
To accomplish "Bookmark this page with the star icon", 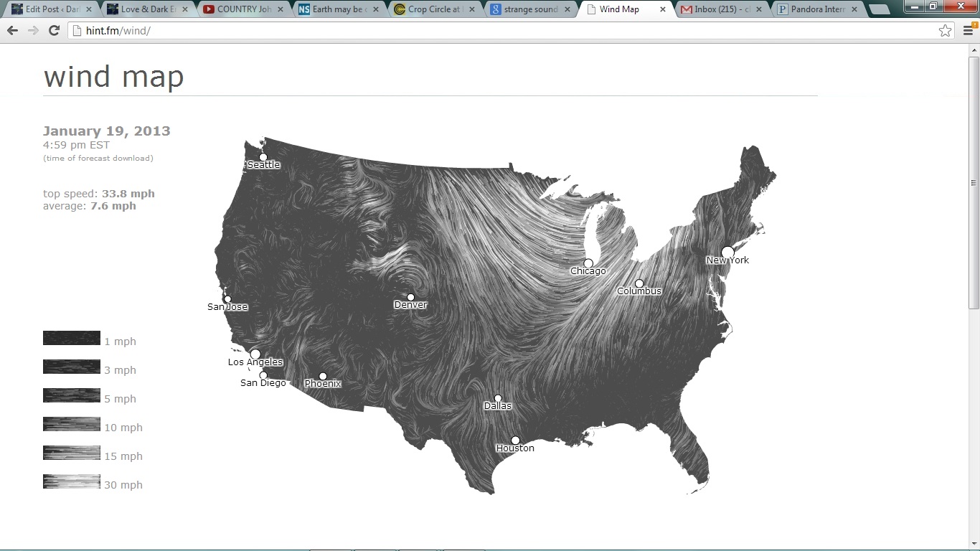I will 945,31.
